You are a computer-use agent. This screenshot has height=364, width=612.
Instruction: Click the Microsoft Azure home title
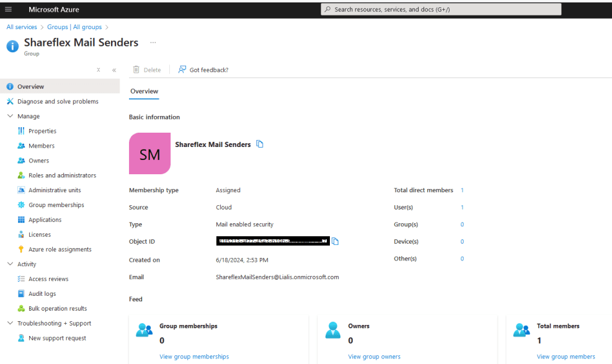(x=54, y=9)
